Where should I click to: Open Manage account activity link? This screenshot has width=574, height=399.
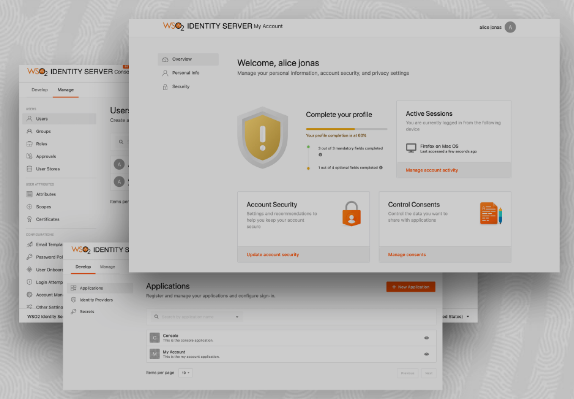click(432, 170)
